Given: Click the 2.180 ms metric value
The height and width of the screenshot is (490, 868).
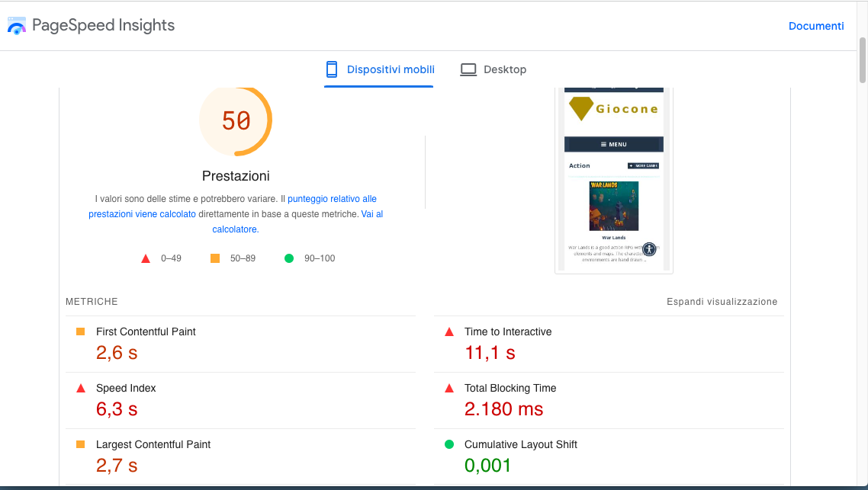Looking at the screenshot, I should coord(503,409).
